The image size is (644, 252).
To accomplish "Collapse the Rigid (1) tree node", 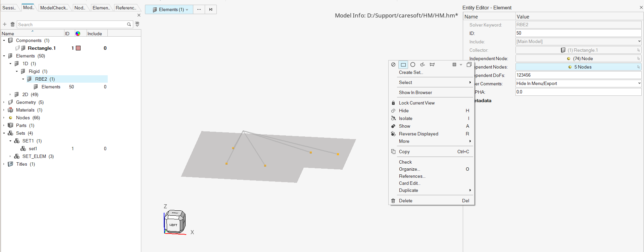I will (17, 71).
